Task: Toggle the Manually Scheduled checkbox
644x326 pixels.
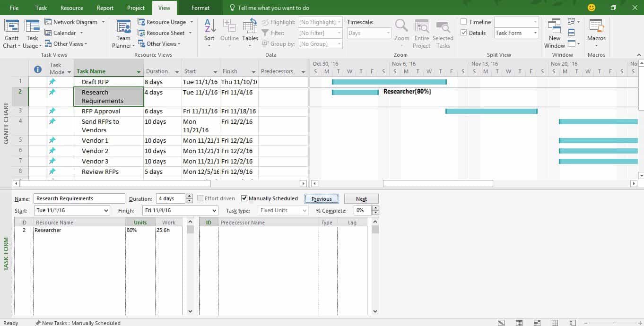Action: pos(244,198)
